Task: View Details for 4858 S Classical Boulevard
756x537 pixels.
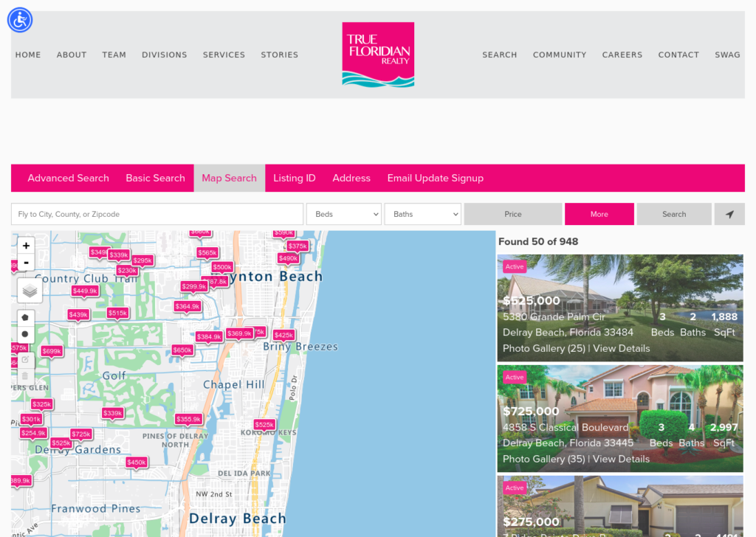Action: 622,460
